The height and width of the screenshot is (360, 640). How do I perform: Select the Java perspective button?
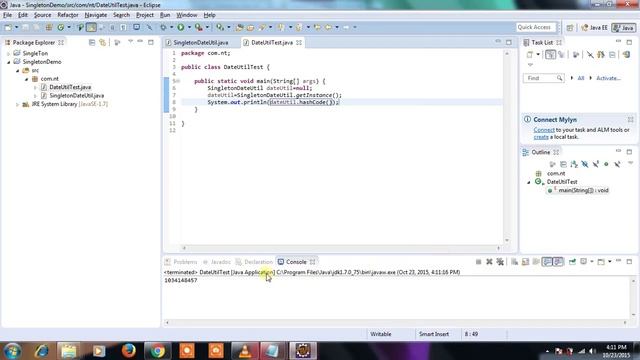coord(624,28)
